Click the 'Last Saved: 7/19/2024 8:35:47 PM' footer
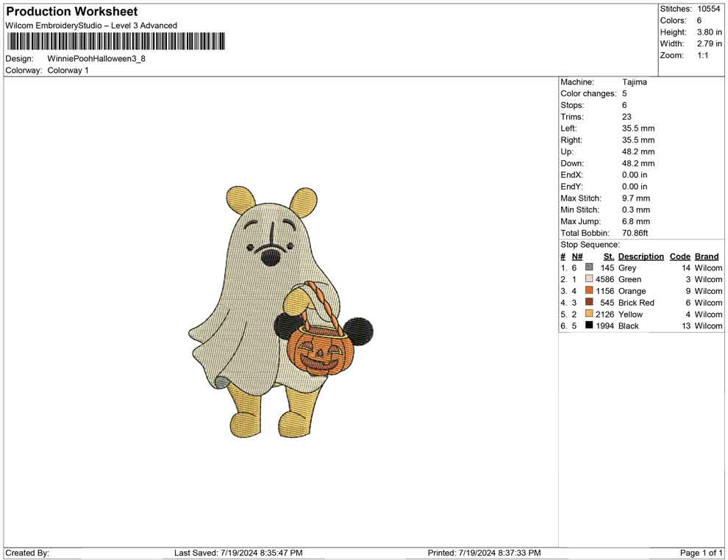This screenshot has height=560, width=728. [238, 553]
